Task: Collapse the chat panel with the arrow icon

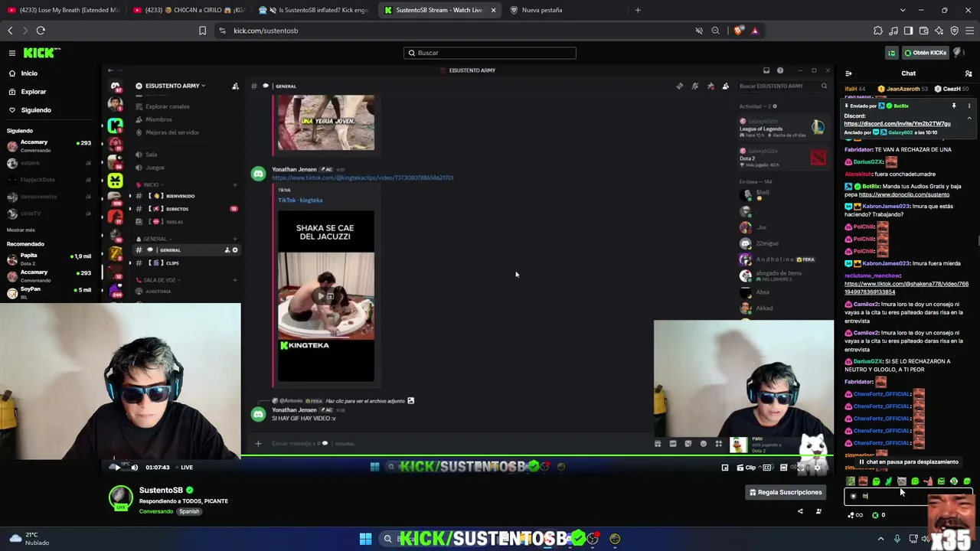Action: click(x=848, y=73)
